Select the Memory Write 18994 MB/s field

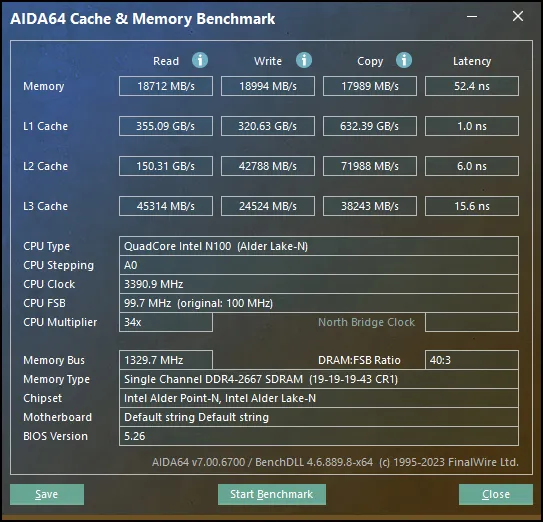pyautogui.click(x=268, y=86)
